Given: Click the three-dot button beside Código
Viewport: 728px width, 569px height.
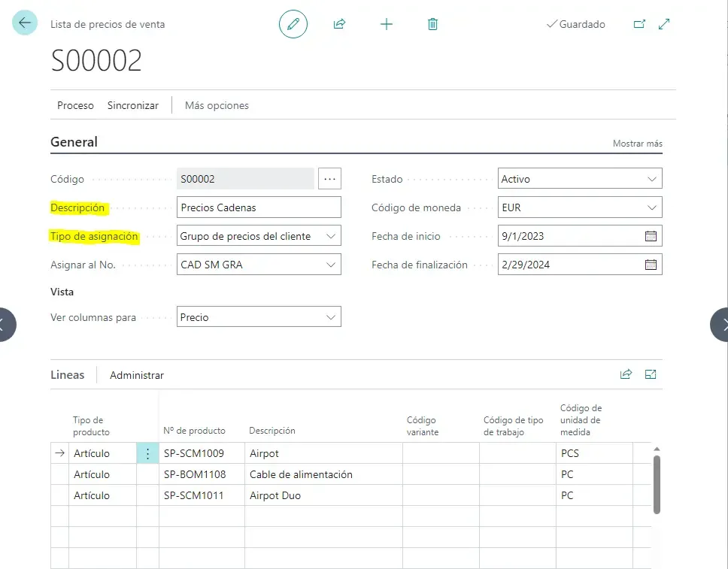Looking at the screenshot, I should [330, 179].
